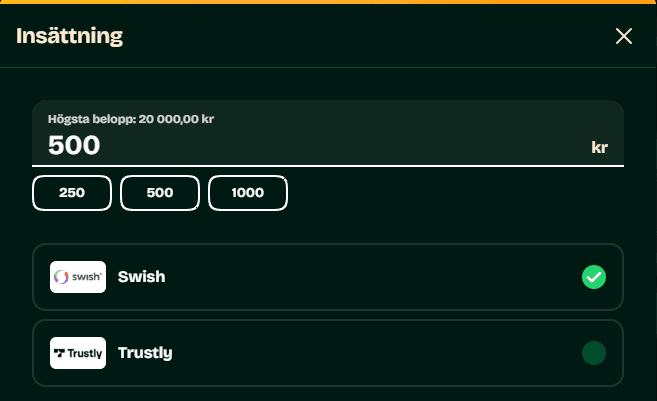This screenshot has height=401, width=657.
Task: Click the Trustly payment method label
Action: pyautogui.click(x=145, y=353)
